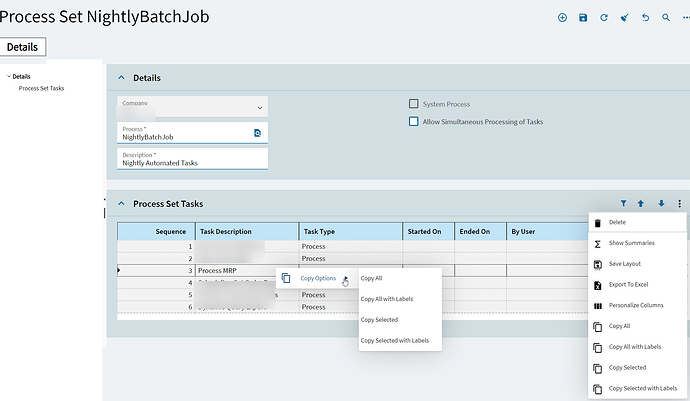Move task up with arrow icon

[x=641, y=203]
